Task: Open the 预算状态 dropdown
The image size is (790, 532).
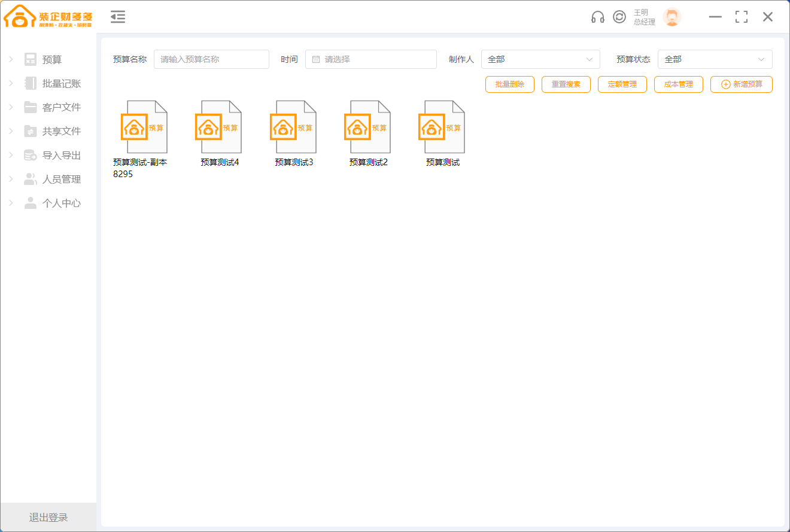Action: [x=715, y=59]
